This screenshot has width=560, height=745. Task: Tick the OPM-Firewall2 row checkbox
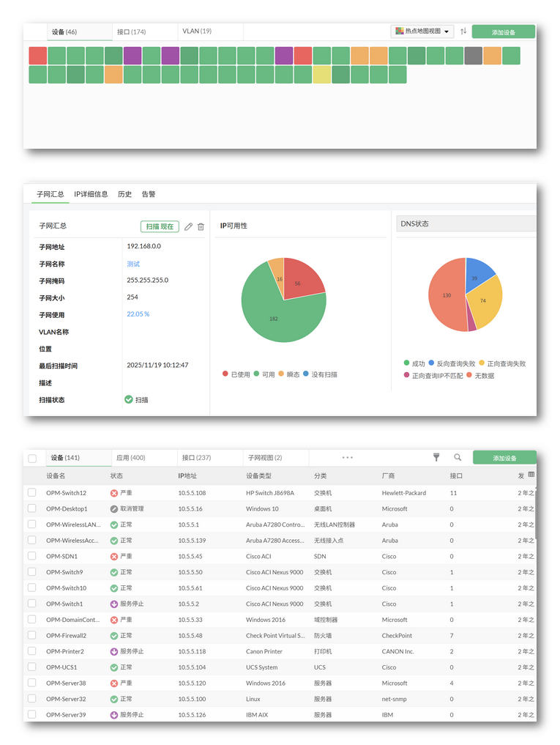[x=31, y=635]
